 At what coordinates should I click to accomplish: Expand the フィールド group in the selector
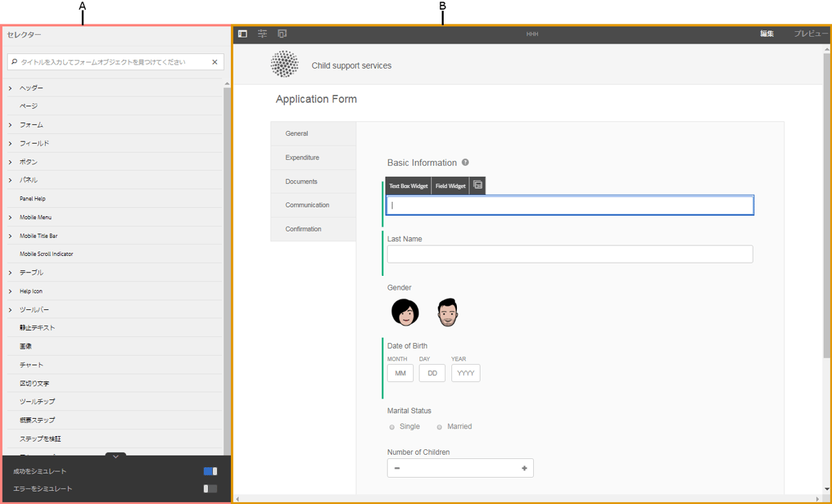pos(10,143)
